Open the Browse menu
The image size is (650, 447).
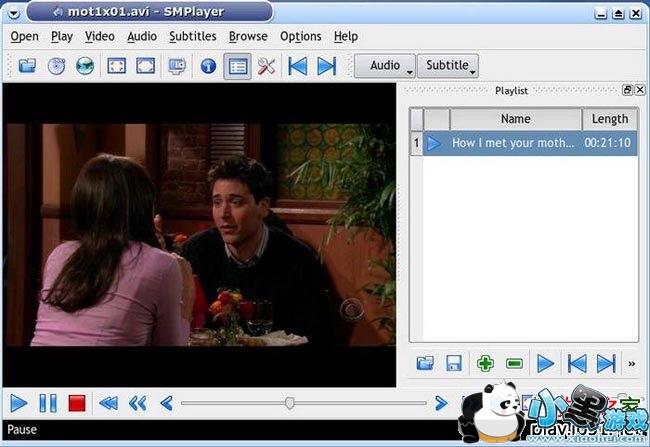pyautogui.click(x=248, y=36)
